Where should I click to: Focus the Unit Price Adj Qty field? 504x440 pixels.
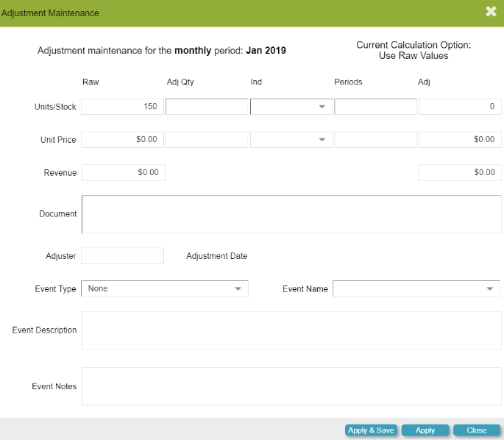click(207, 139)
